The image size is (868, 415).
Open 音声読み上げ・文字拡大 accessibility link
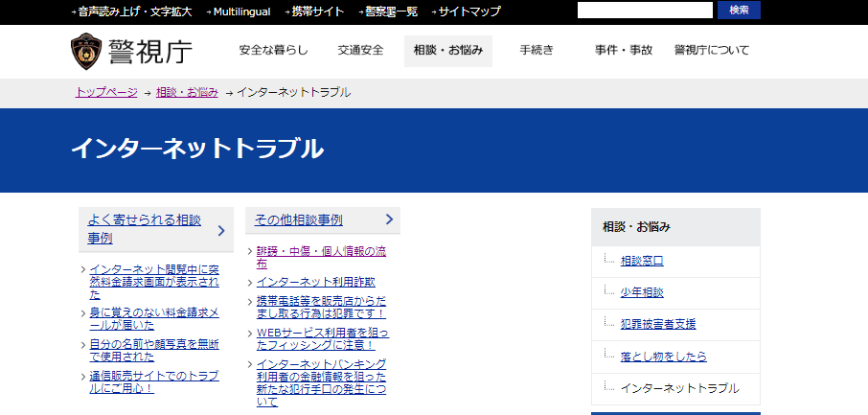[x=135, y=12]
